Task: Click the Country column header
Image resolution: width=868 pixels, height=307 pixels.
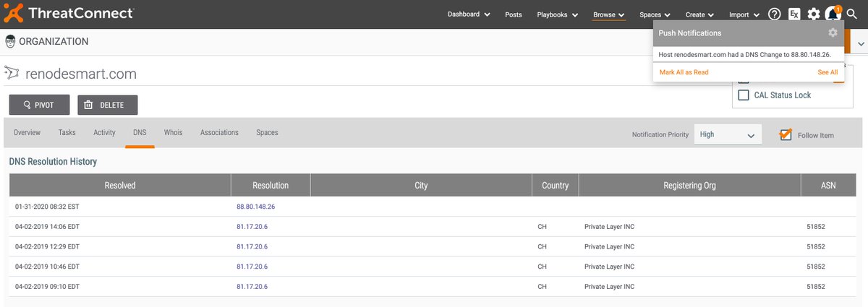Action: point(556,186)
